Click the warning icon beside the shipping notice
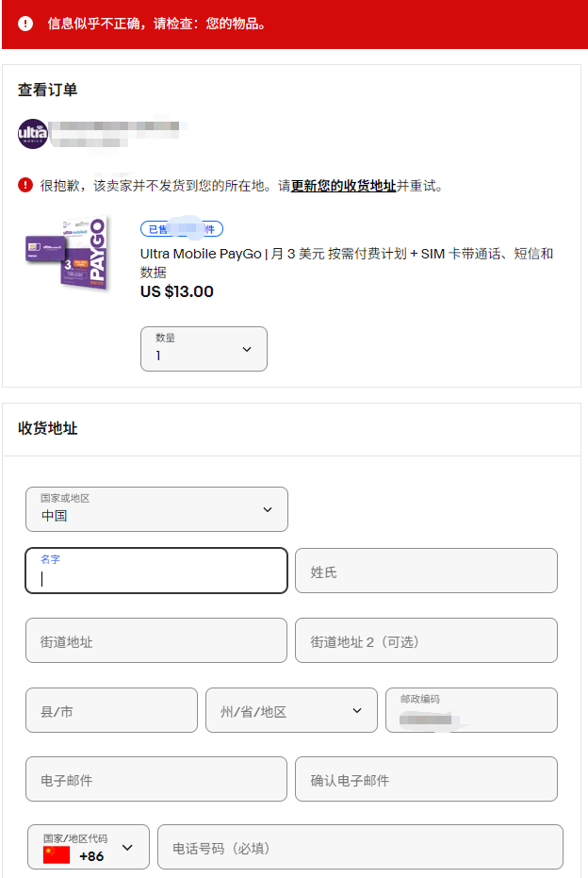 pyautogui.click(x=23, y=183)
